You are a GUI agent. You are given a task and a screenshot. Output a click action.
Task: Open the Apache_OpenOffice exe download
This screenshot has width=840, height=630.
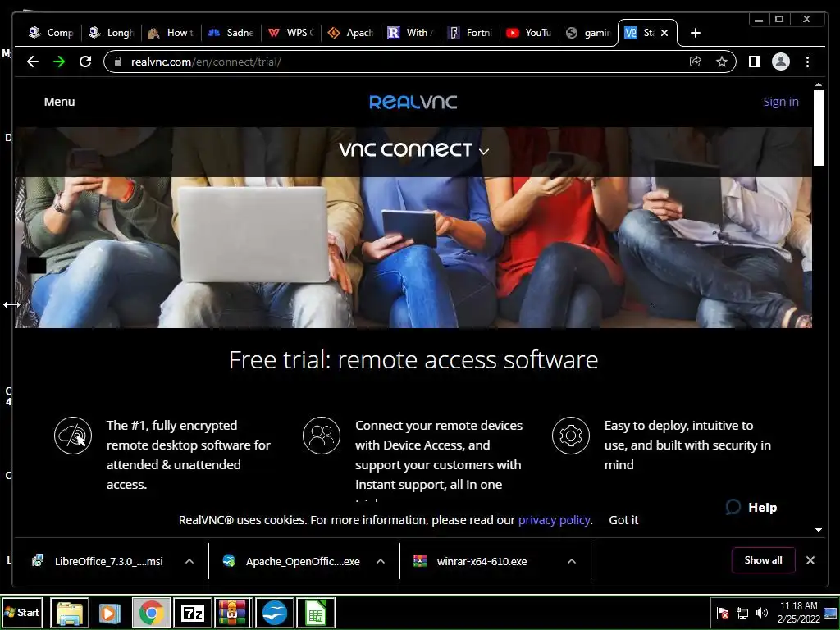pyautogui.click(x=291, y=561)
